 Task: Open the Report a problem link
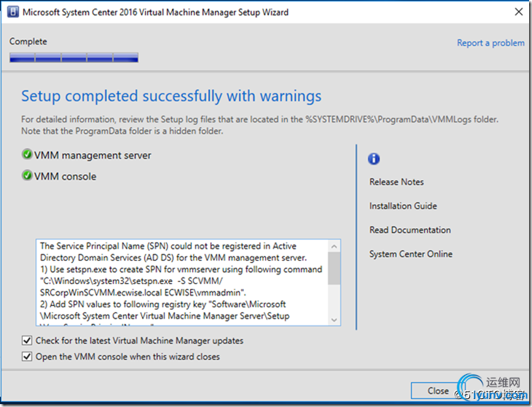(490, 43)
